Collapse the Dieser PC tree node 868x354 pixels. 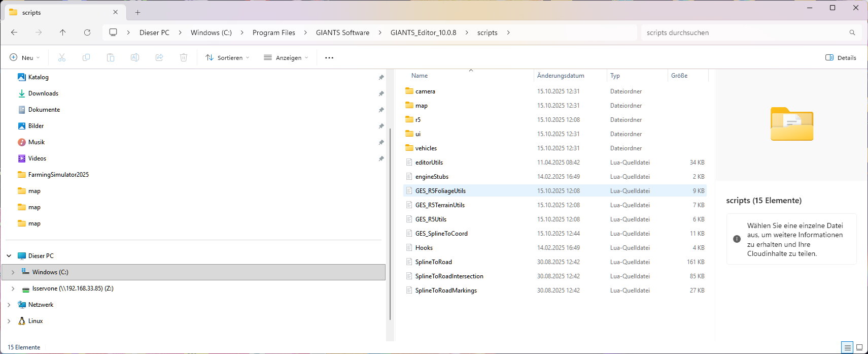click(x=9, y=256)
